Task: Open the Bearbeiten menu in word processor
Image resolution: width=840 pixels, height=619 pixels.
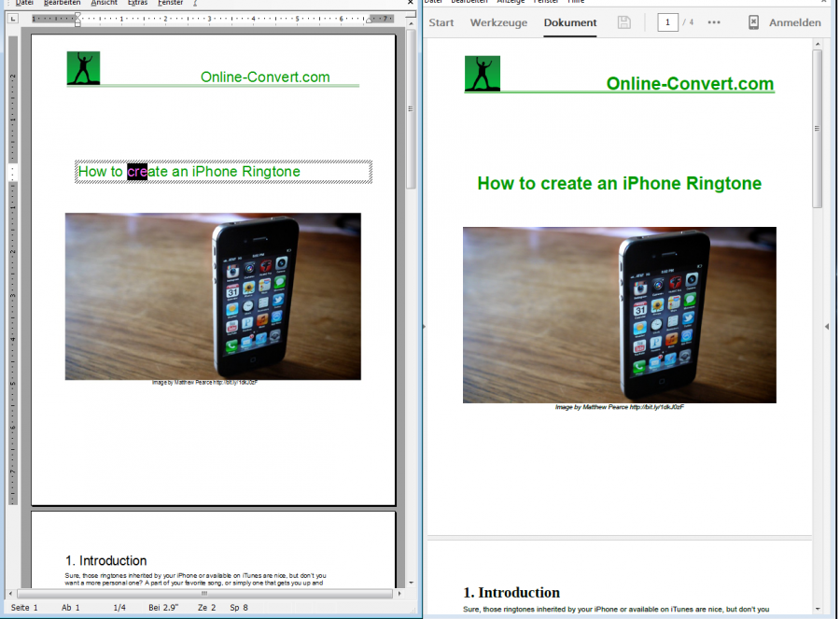Action: [62, 3]
